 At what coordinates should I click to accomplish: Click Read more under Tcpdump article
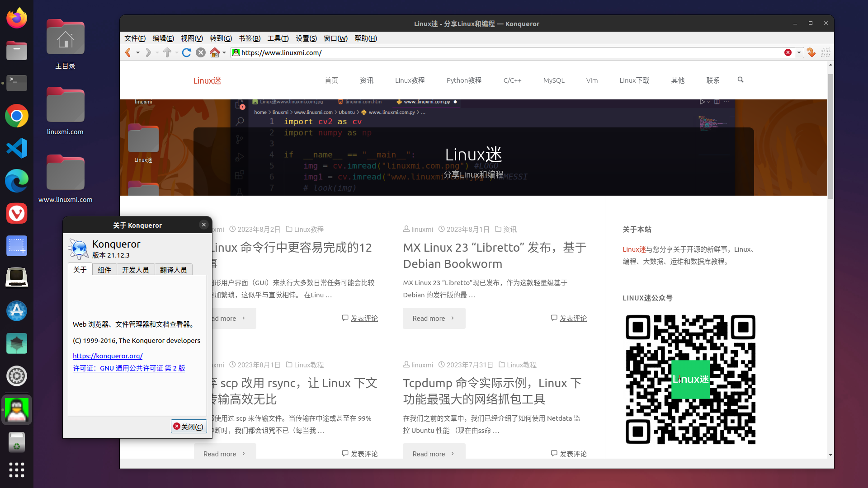[x=434, y=452]
